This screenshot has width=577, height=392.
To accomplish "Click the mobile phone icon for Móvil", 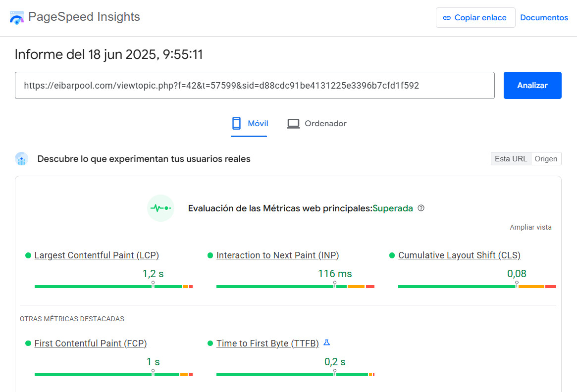I will coord(236,124).
